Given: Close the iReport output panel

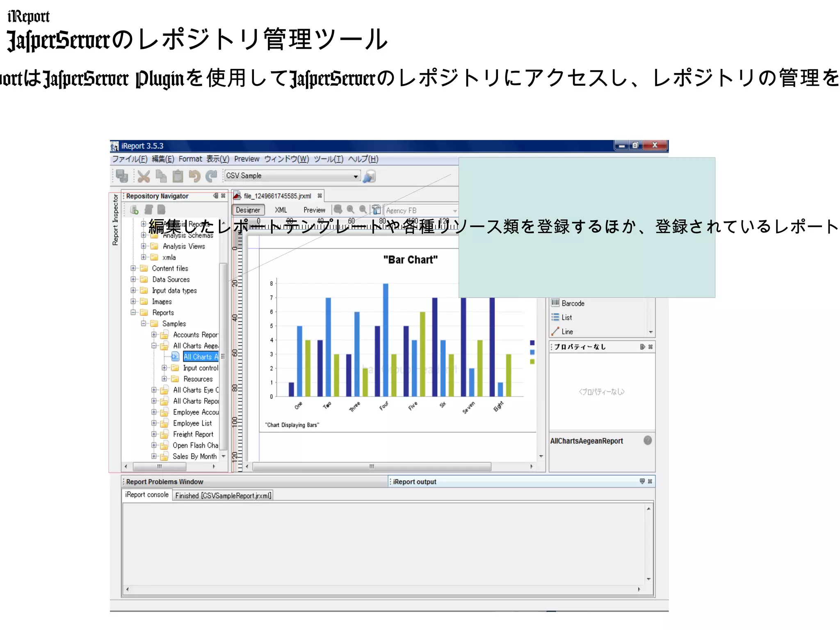Looking at the screenshot, I should pos(650,481).
